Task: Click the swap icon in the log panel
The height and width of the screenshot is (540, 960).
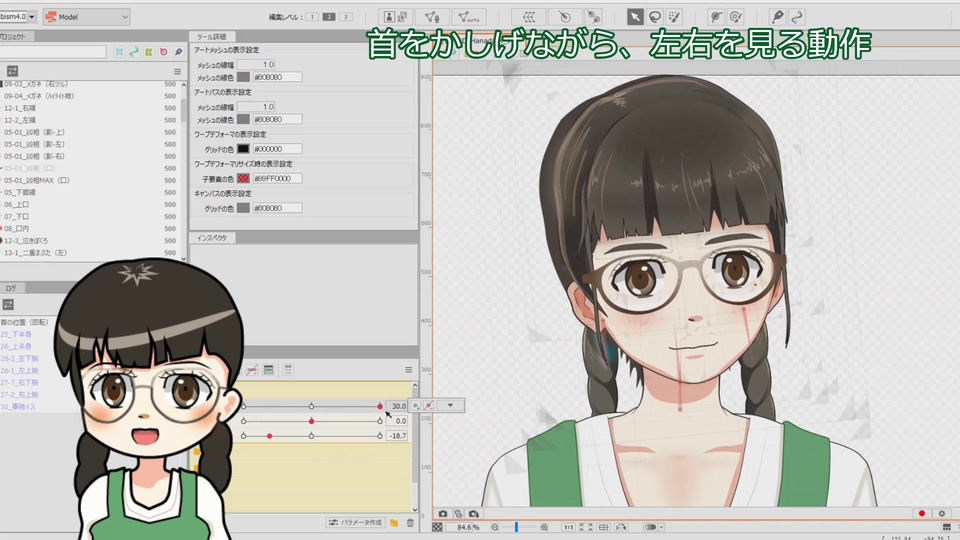Action: [8, 304]
